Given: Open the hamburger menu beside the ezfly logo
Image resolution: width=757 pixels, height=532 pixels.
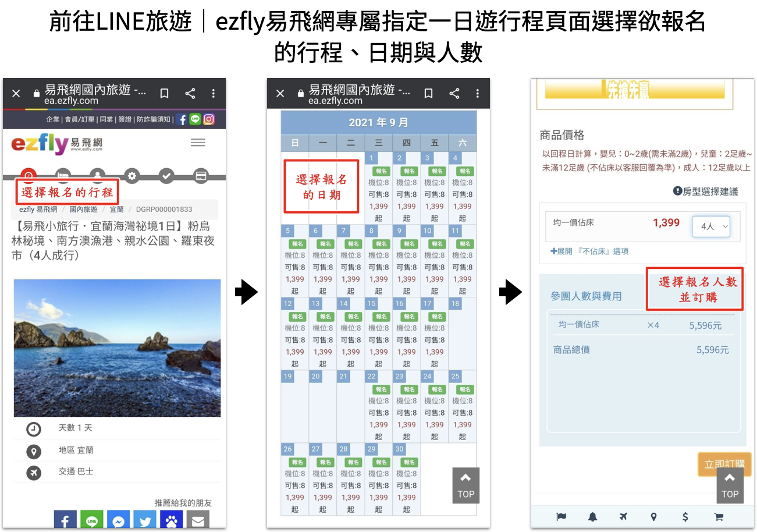Looking at the screenshot, I should pos(198,143).
